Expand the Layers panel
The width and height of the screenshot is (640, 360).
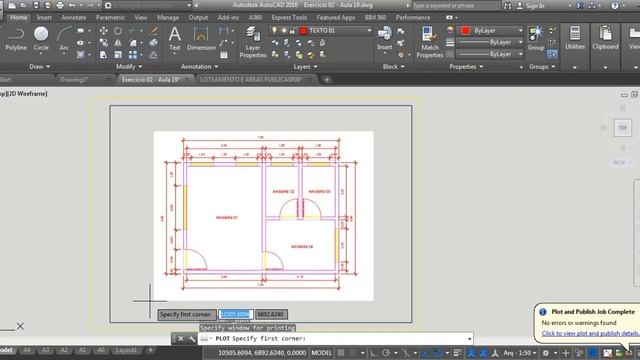coord(305,67)
